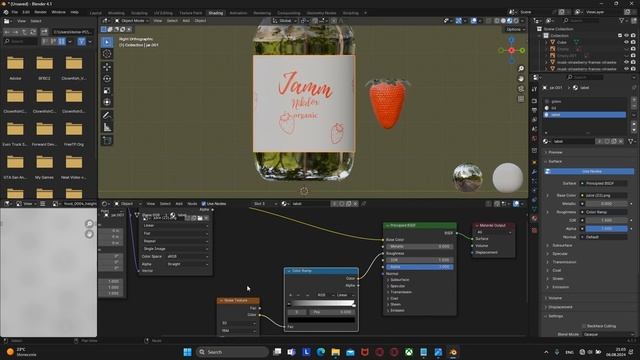Click viewport Options button
This screenshot has width=640, height=360.
(515, 29)
